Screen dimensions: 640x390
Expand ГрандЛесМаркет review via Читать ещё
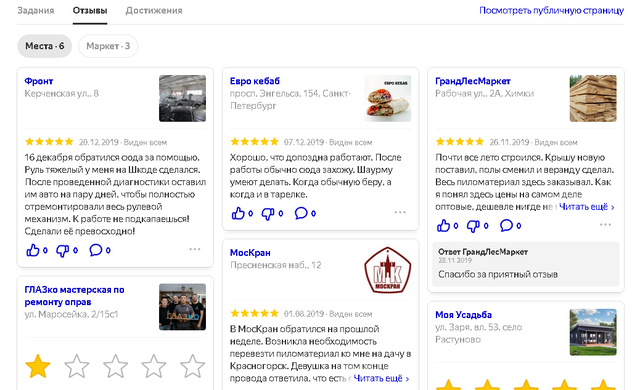pyautogui.click(x=587, y=207)
